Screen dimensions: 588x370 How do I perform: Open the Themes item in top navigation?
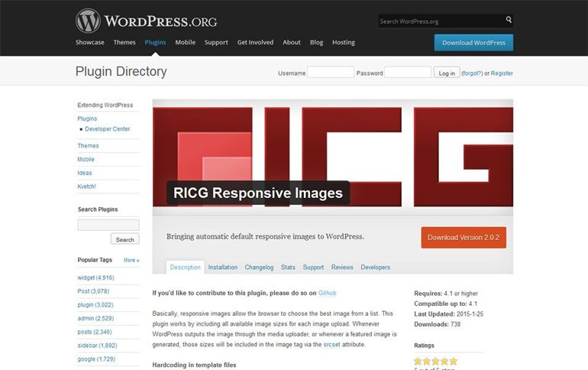point(124,42)
